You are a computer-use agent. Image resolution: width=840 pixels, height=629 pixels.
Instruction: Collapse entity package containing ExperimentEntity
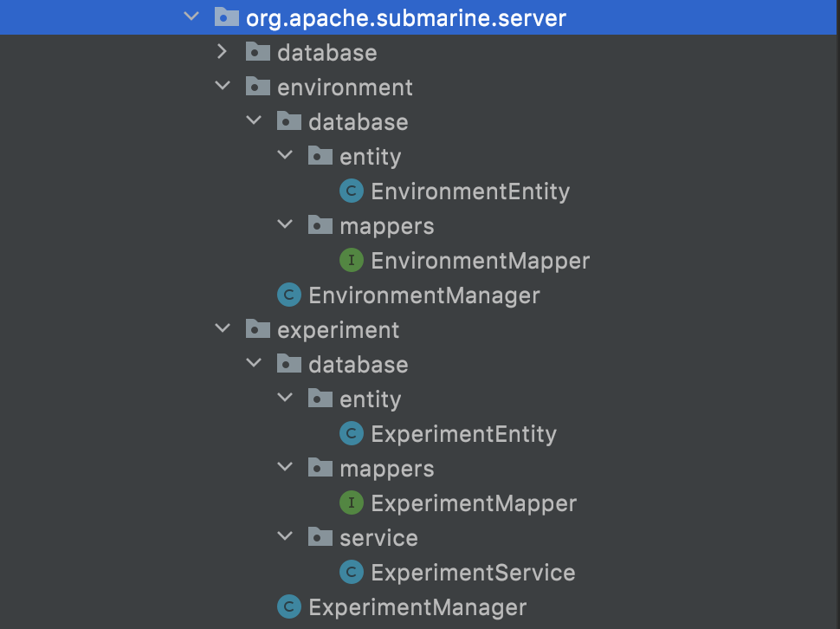285,398
